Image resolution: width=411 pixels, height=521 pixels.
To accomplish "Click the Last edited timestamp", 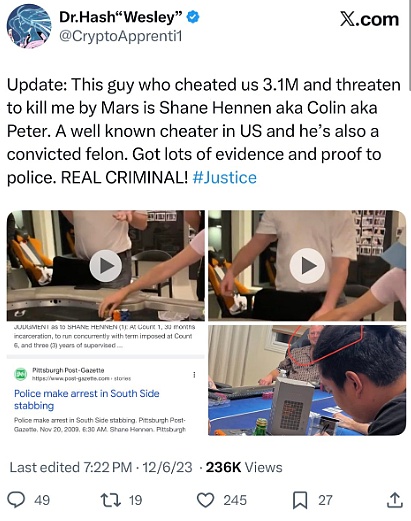I will tap(101, 467).
